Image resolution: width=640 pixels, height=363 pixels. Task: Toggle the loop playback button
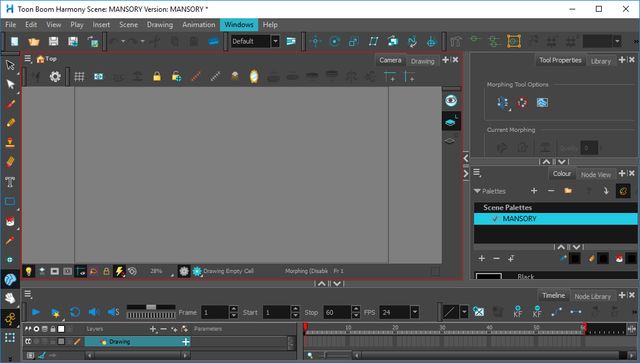[x=75, y=312]
